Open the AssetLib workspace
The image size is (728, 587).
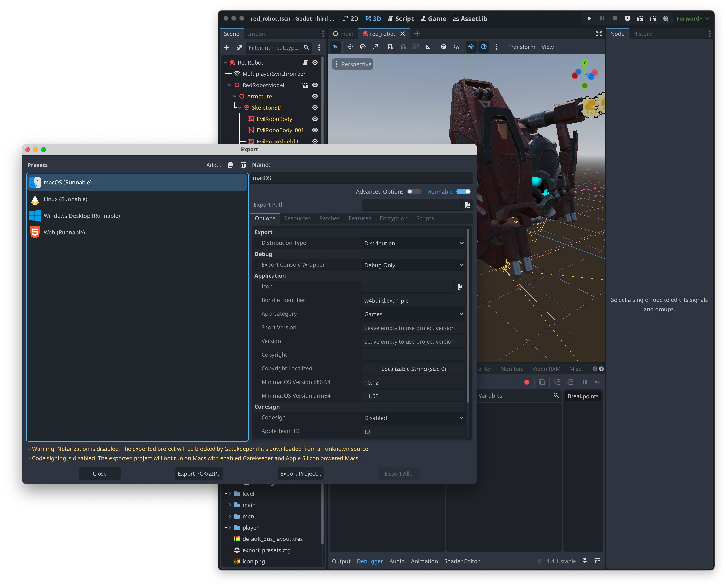[x=470, y=19]
